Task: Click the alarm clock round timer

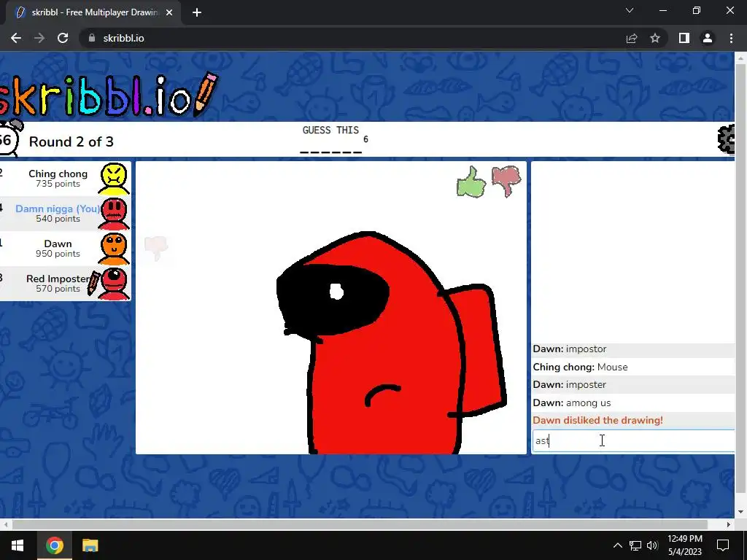Action: [x=9, y=138]
